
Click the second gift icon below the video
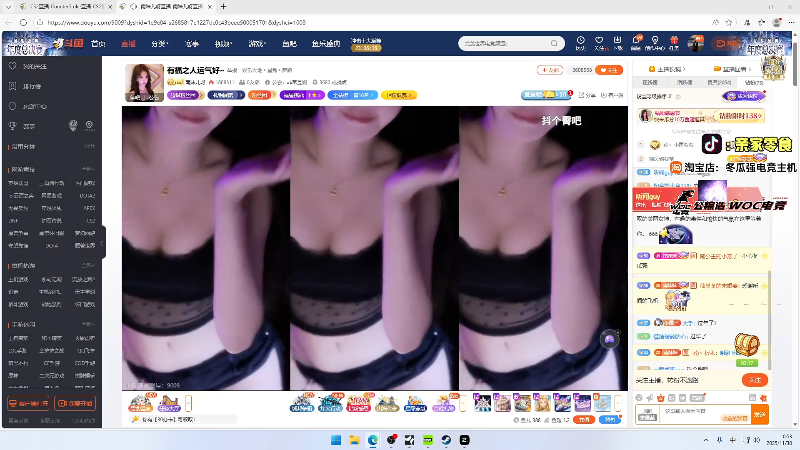click(x=169, y=403)
